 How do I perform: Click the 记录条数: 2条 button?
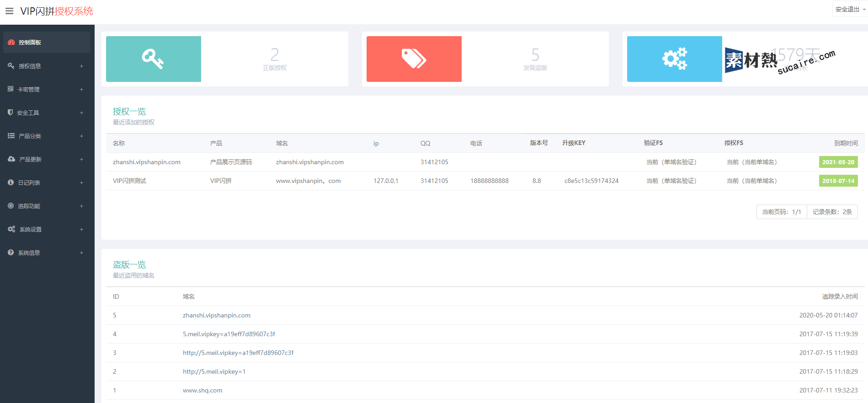[x=832, y=212]
